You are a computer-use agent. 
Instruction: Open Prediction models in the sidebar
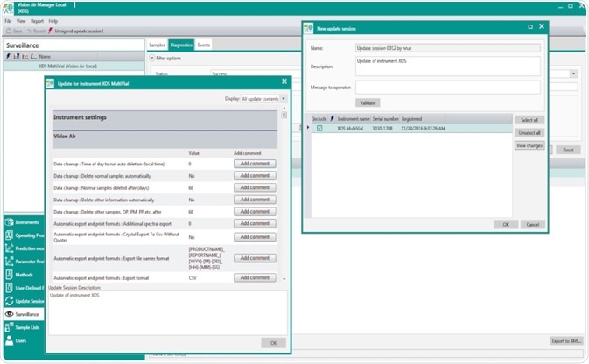[x=24, y=248]
